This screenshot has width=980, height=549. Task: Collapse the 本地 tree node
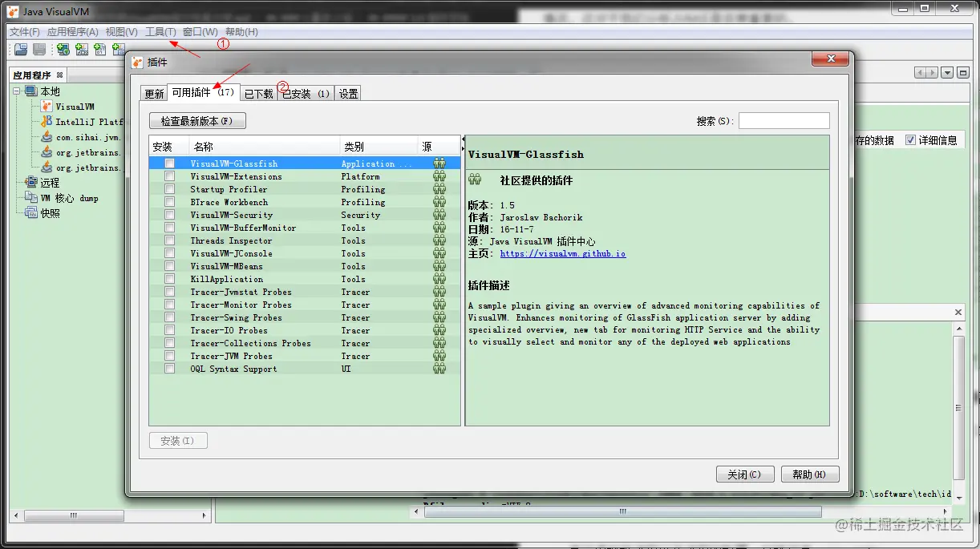click(x=16, y=91)
